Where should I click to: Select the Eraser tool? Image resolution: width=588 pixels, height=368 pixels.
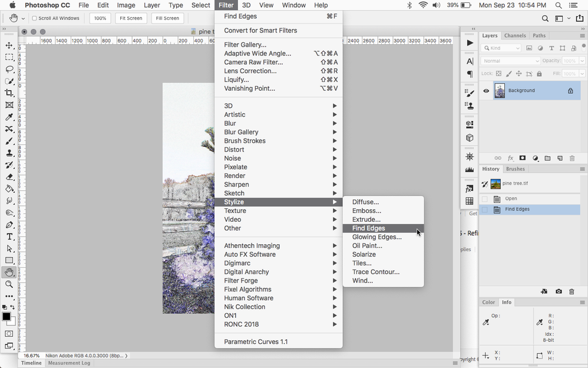pyautogui.click(x=9, y=177)
